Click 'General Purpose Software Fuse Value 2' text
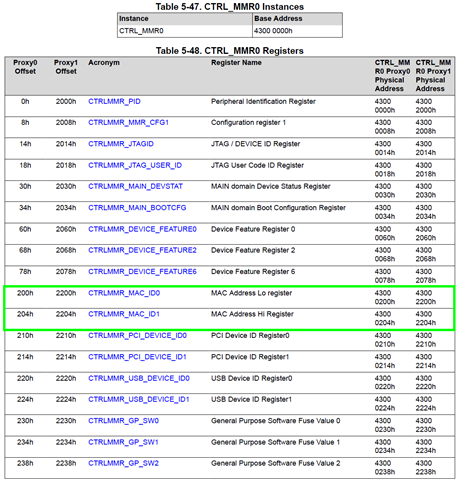Viewport: 458px width, 480px height. tap(275, 463)
